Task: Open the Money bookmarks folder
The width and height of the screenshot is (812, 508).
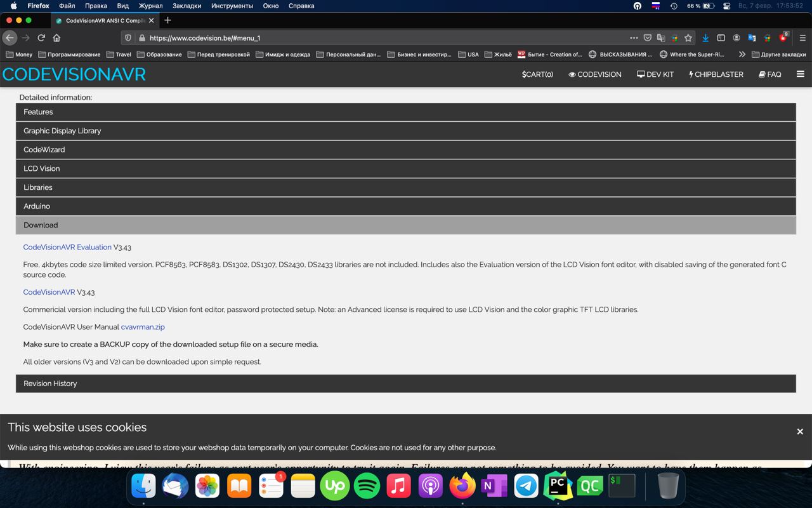Action: (19, 55)
